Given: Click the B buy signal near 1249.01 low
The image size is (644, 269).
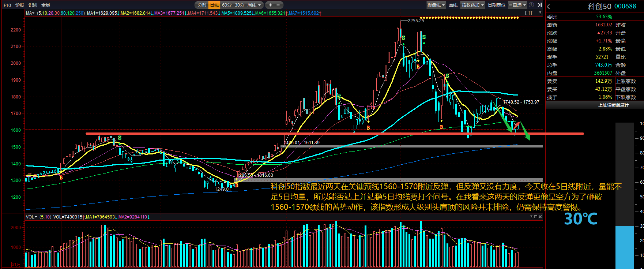Looking at the screenshot, I should pos(237,185).
